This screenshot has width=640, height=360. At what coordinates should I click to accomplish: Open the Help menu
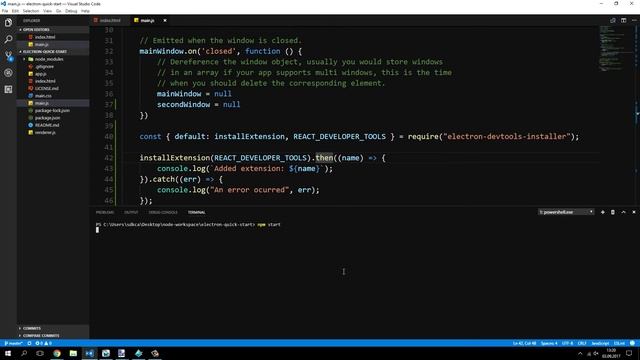85,11
